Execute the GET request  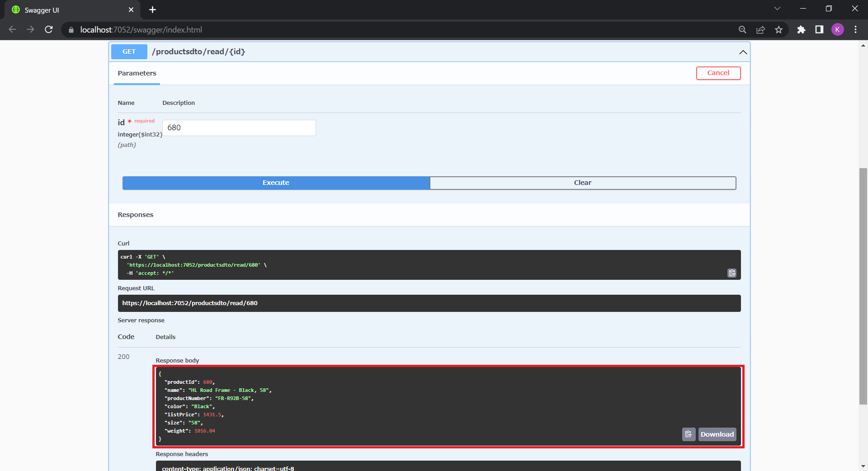(x=276, y=183)
